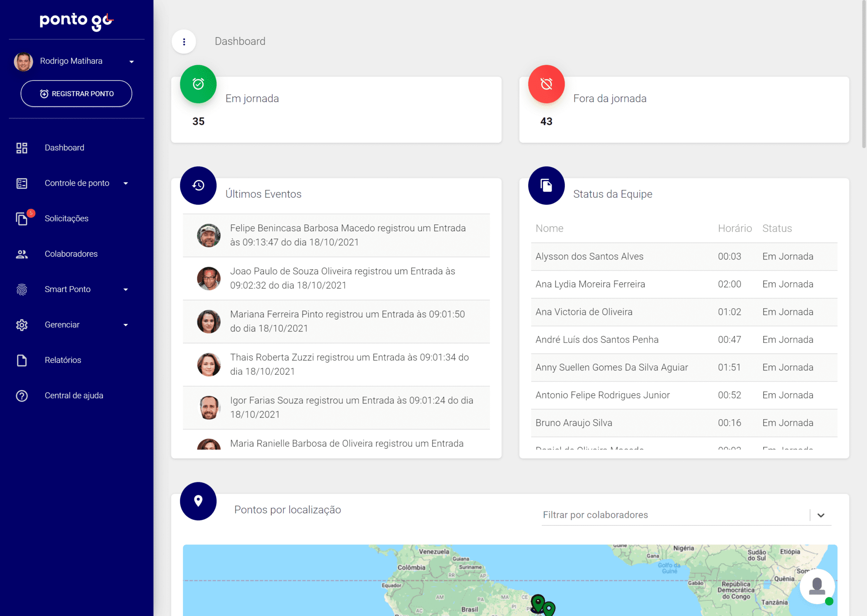Click the red Fora da jornada alarm icon
Screen dimensions: 867x616
(x=546, y=84)
